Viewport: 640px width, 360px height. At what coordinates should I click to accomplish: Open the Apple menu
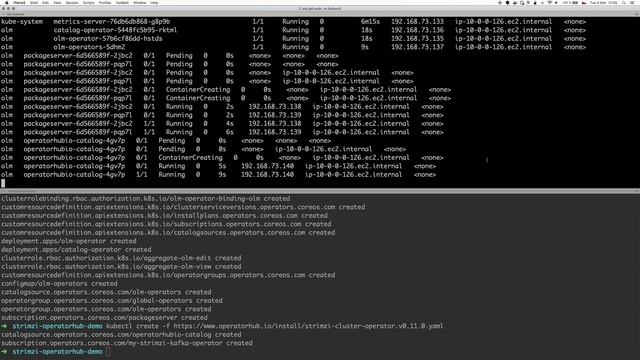[6, 2]
